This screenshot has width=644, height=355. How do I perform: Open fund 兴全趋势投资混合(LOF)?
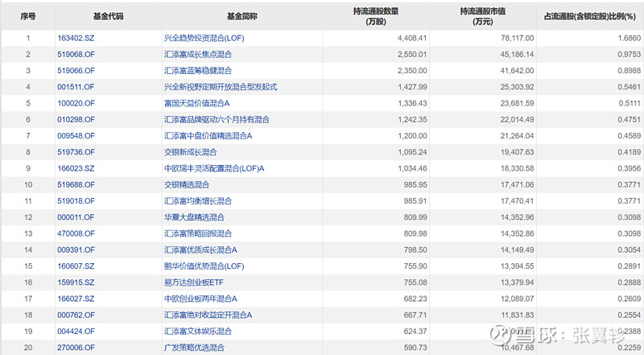[x=204, y=38]
